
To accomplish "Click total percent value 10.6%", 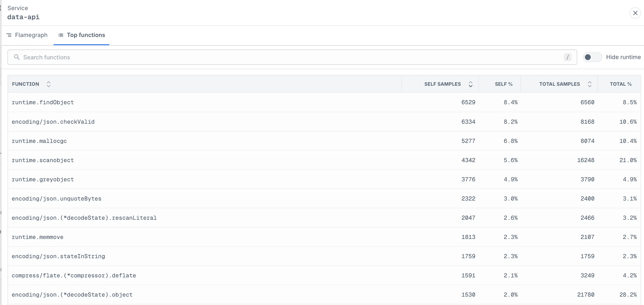I will [628, 122].
